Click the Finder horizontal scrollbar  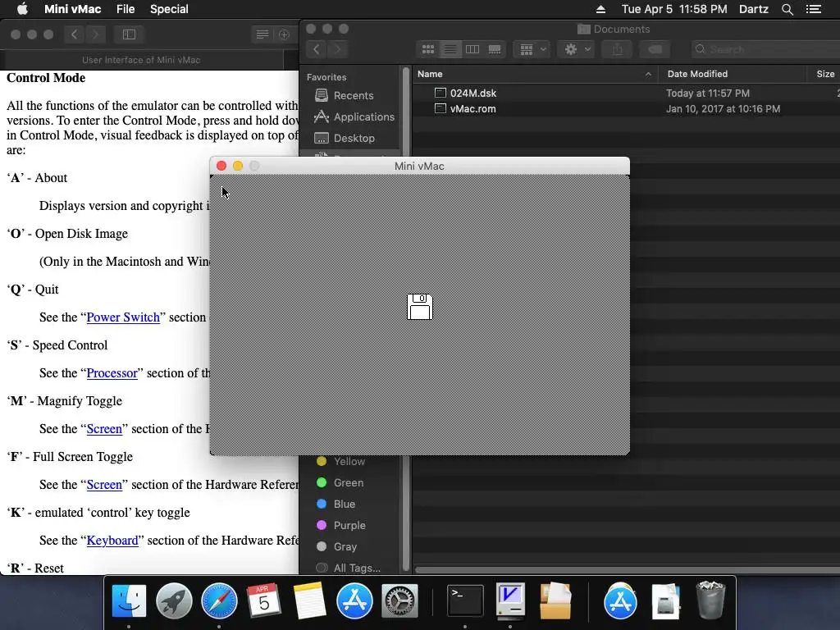(x=627, y=569)
